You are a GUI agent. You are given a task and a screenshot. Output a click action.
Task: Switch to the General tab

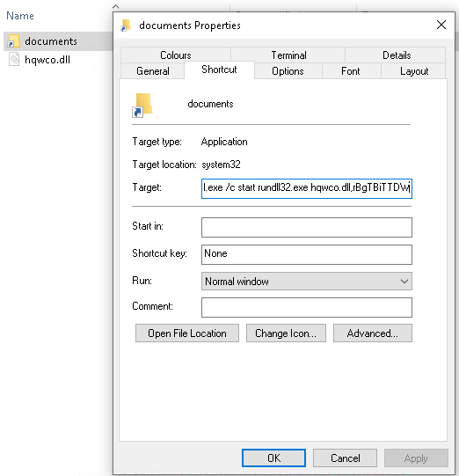coord(153,71)
